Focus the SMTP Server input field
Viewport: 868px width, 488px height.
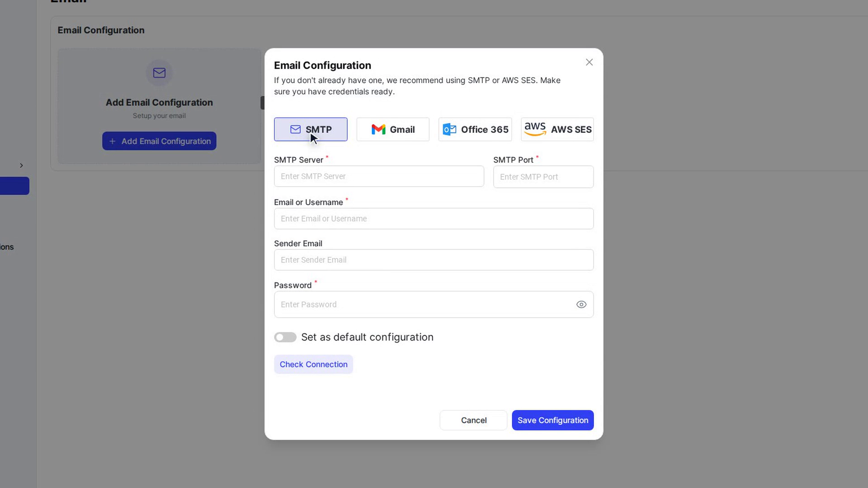(x=379, y=176)
